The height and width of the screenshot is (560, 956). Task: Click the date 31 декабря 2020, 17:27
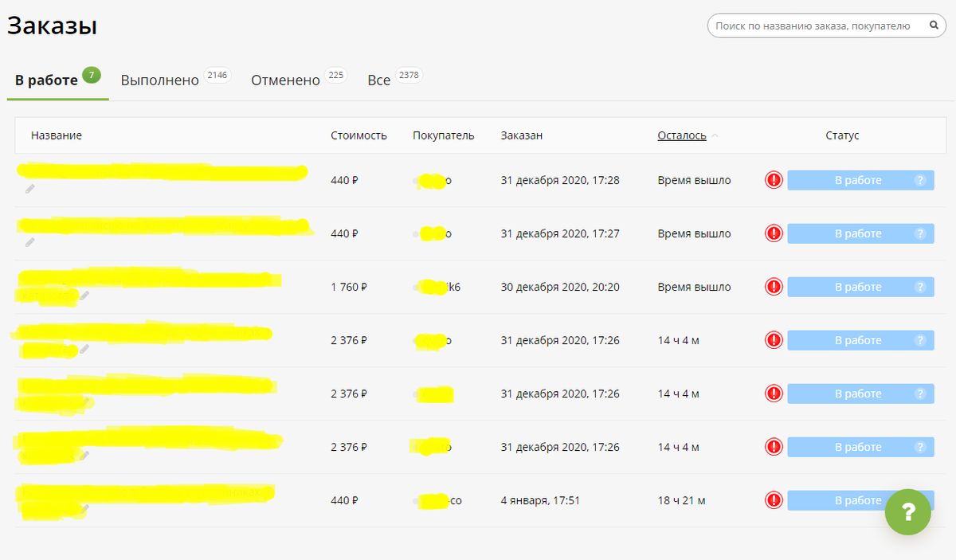tap(560, 233)
